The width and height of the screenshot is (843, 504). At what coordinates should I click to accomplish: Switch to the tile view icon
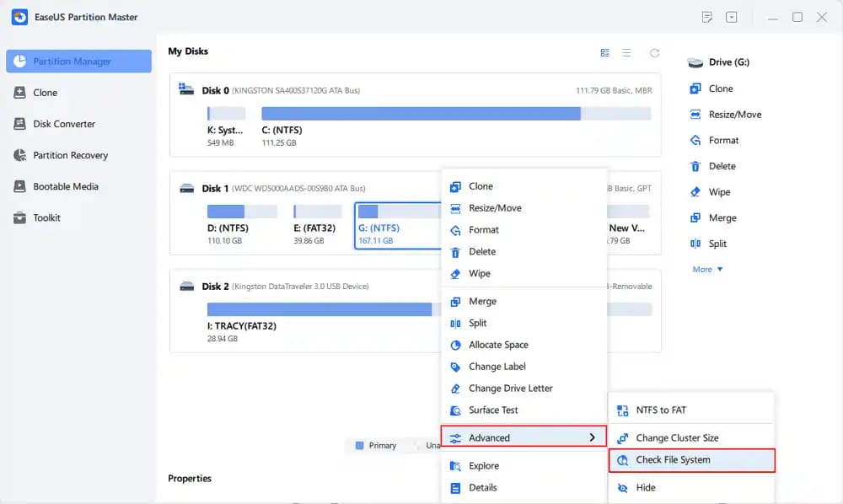point(604,52)
